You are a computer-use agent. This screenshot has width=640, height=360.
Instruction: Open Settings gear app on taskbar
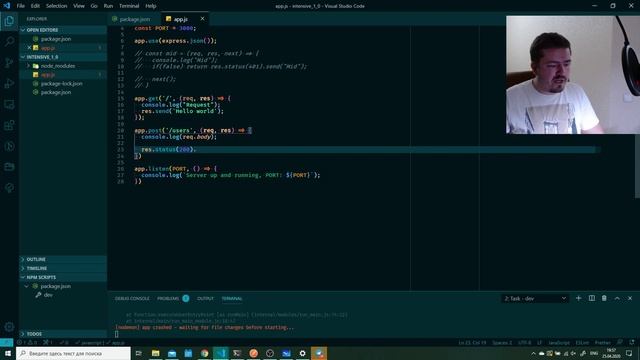click(x=302, y=353)
